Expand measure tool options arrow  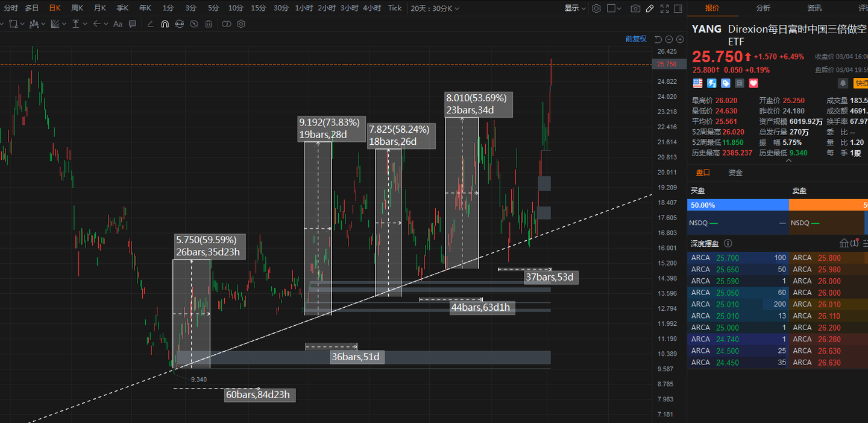(x=85, y=24)
